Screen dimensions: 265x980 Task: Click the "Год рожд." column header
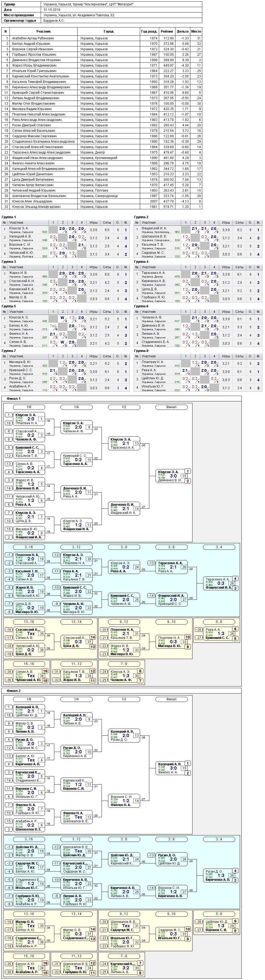click(x=149, y=32)
